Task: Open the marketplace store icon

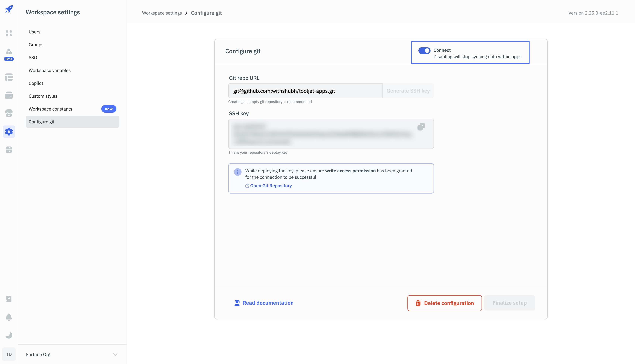Action: tap(9, 113)
